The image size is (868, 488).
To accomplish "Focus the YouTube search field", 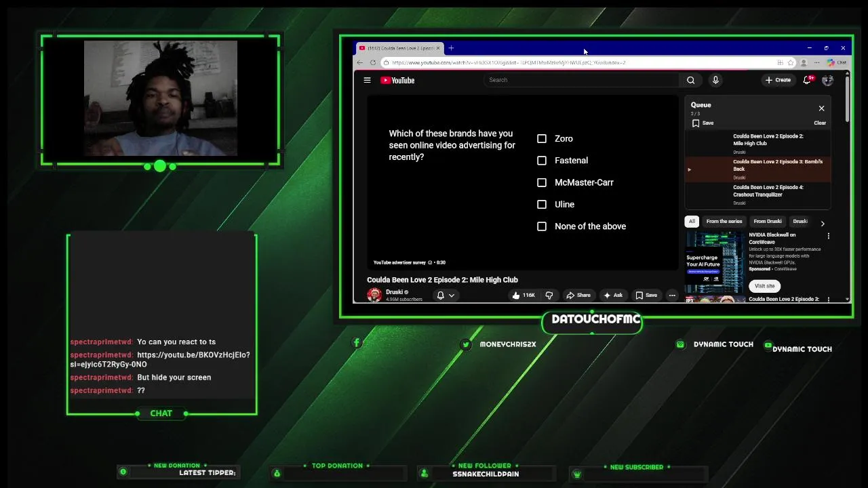I will click(x=582, y=80).
